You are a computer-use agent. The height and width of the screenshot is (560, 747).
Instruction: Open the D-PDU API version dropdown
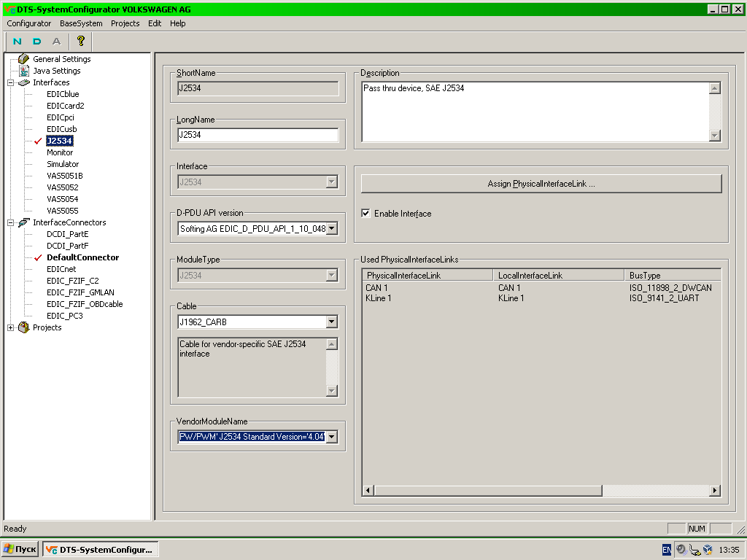332,229
